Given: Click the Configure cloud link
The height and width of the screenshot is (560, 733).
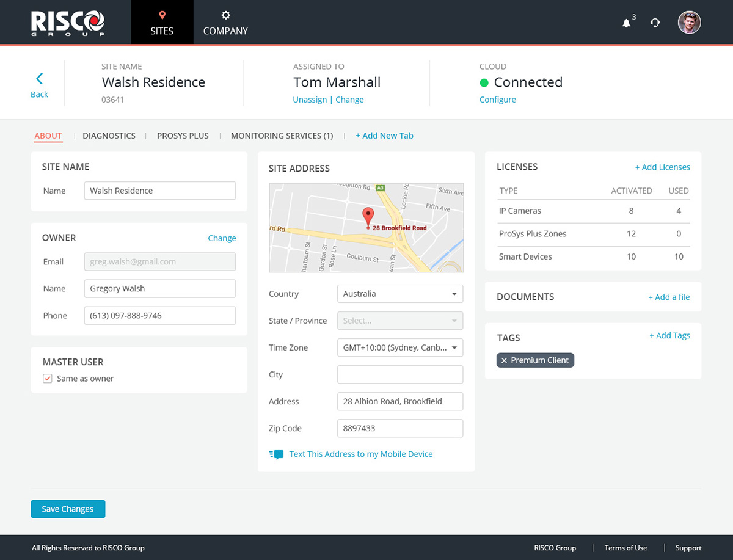Looking at the screenshot, I should (x=498, y=100).
